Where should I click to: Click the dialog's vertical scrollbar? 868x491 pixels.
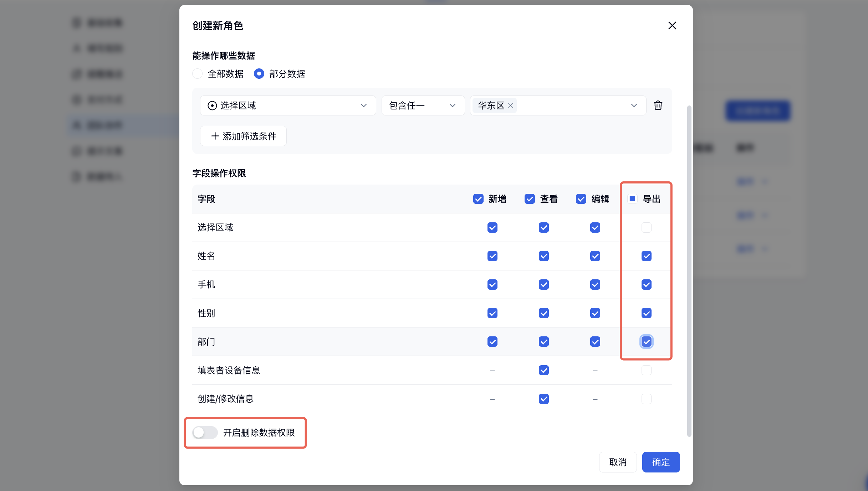[x=689, y=271]
